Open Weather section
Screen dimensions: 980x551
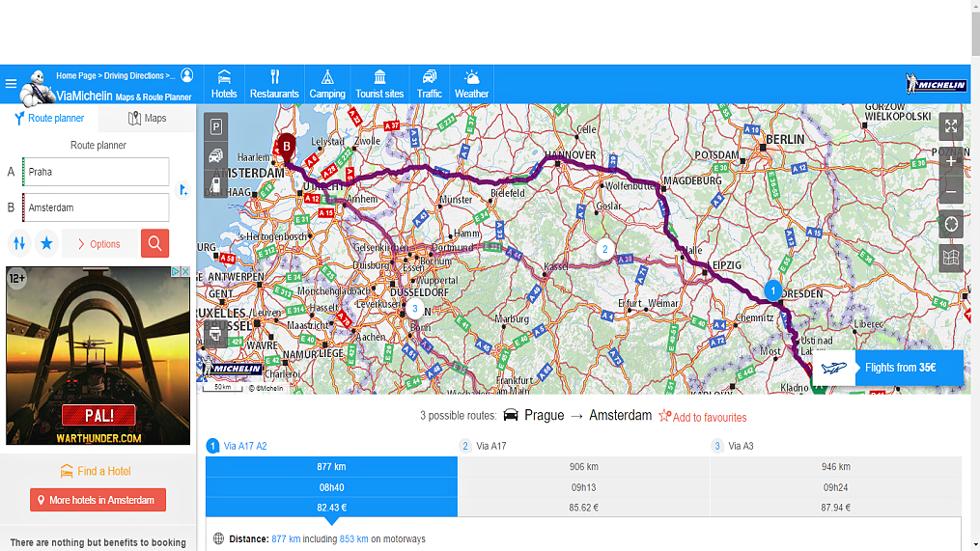coord(471,84)
